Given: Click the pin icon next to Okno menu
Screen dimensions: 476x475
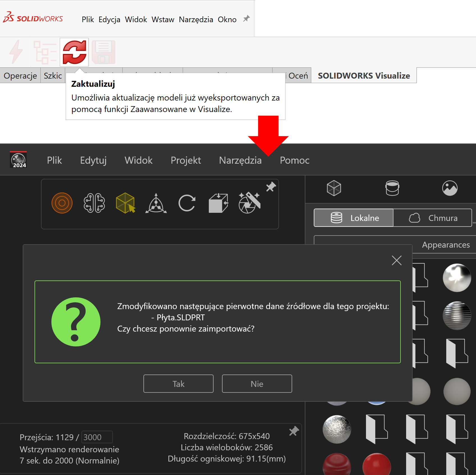Looking at the screenshot, I should pyautogui.click(x=246, y=19).
